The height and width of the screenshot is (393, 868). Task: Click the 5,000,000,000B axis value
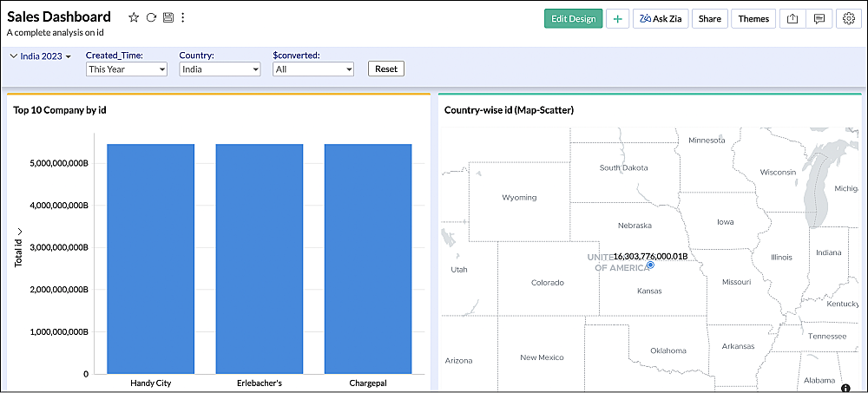(58, 163)
